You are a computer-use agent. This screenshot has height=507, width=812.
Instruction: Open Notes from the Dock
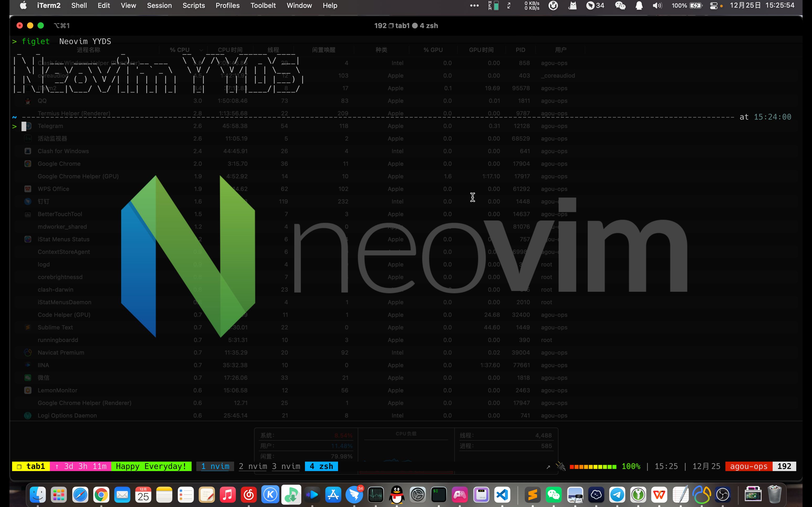(x=164, y=495)
